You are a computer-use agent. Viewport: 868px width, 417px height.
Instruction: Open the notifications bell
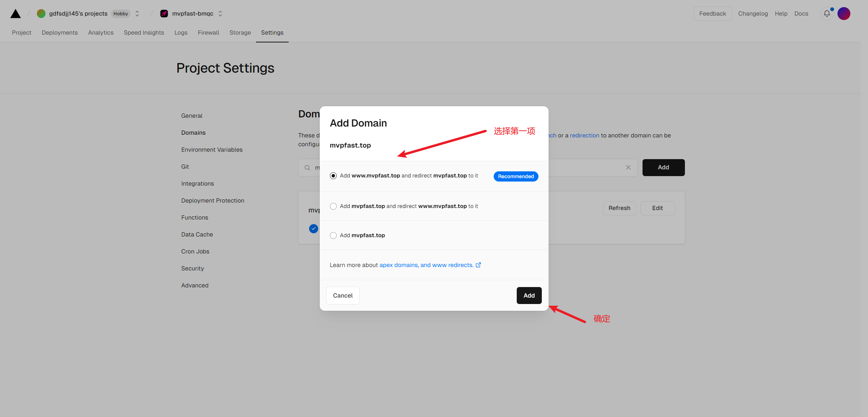(827, 14)
